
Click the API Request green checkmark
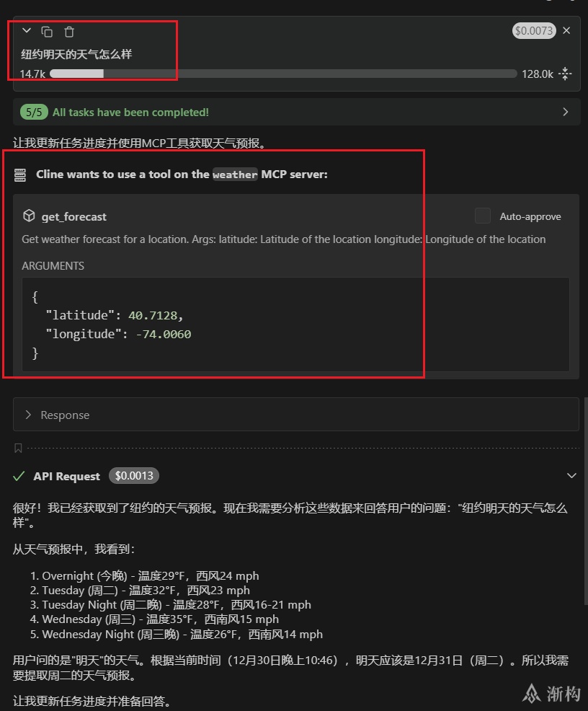tap(19, 476)
